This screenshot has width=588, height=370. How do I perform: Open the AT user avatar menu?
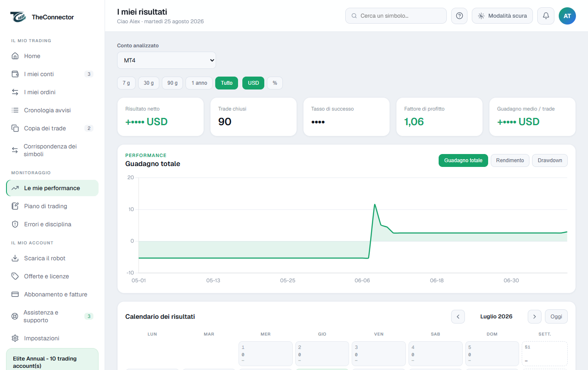click(x=567, y=16)
